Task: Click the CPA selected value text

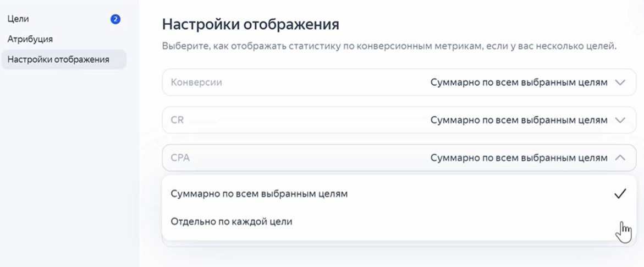Action: coord(519,158)
